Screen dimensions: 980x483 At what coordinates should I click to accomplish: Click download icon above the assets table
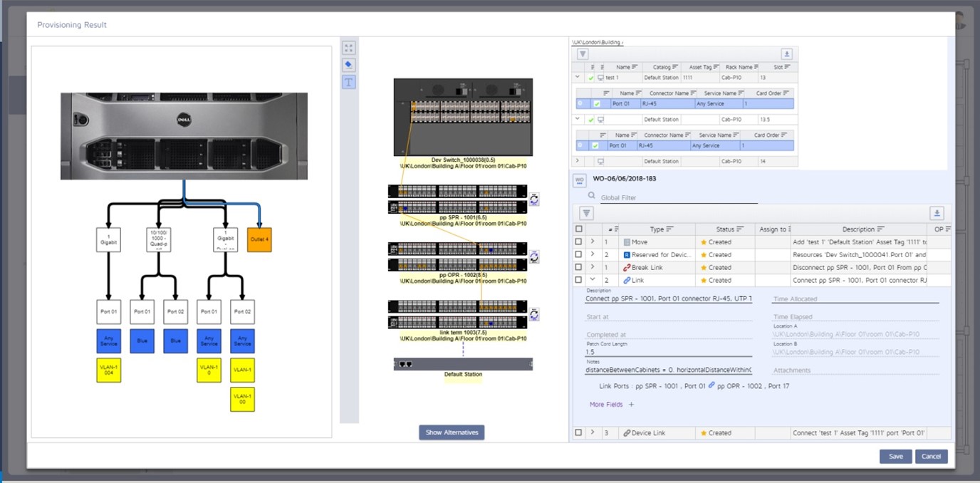(x=786, y=54)
